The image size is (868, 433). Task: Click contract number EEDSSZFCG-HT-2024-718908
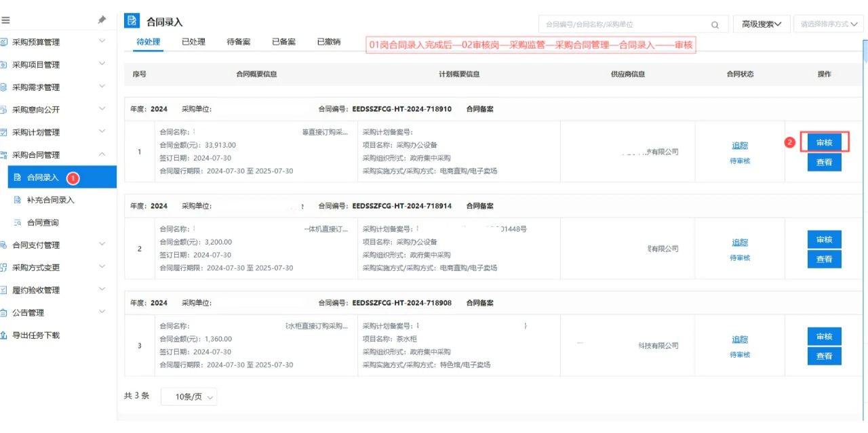[402, 302]
